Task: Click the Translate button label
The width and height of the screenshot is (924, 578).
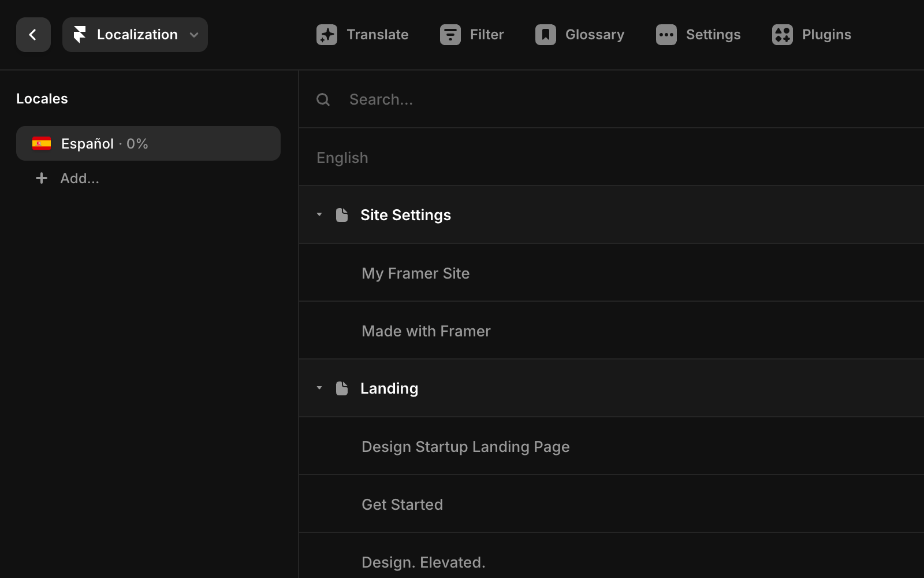Action: pos(377,35)
